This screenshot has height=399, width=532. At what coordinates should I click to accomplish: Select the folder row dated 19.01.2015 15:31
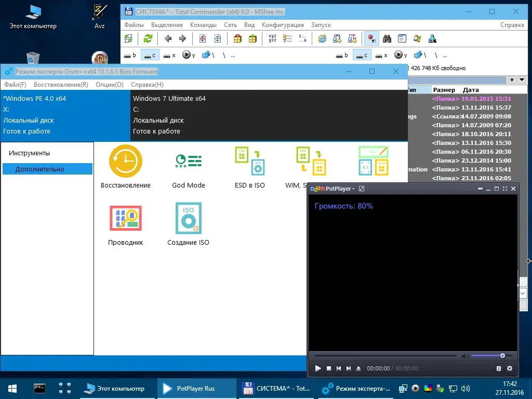click(468, 99)
